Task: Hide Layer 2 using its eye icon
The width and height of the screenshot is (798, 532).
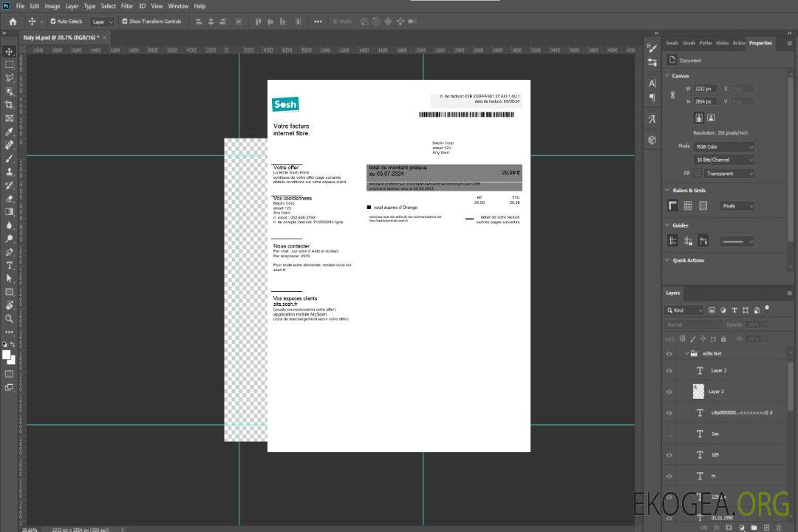Action: 669,371
